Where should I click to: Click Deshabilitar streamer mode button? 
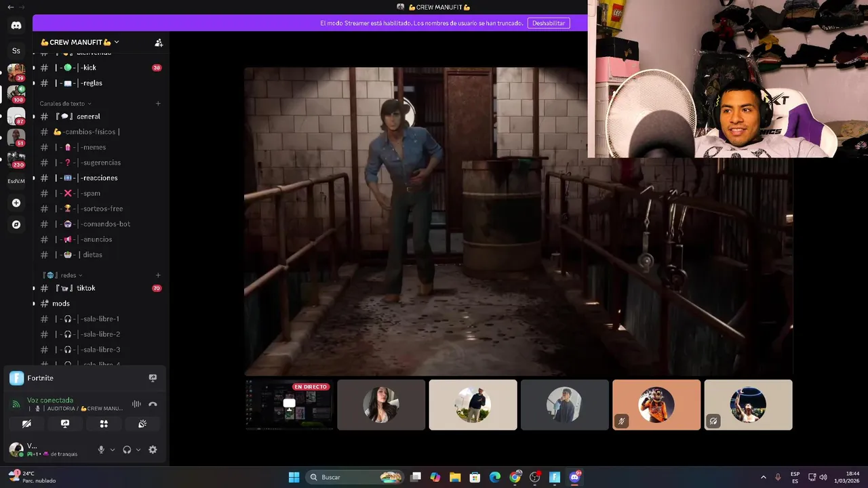(x=549, y=23)
